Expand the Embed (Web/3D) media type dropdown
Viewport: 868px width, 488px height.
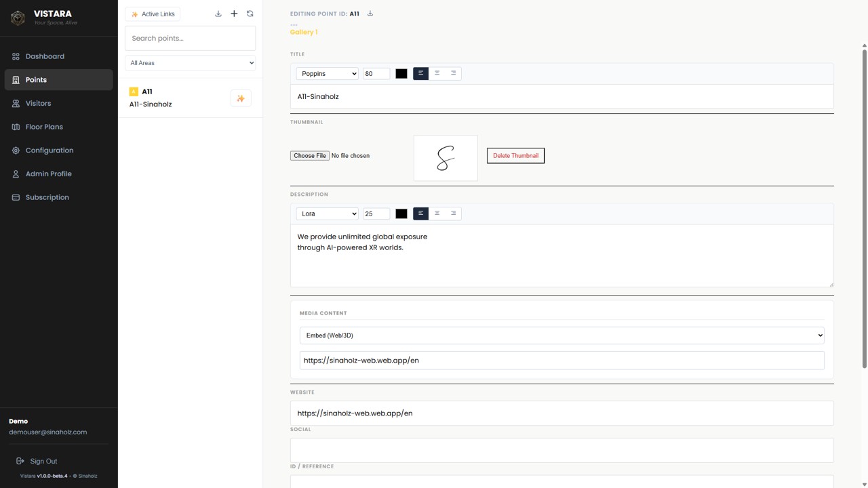pos(561,335)
